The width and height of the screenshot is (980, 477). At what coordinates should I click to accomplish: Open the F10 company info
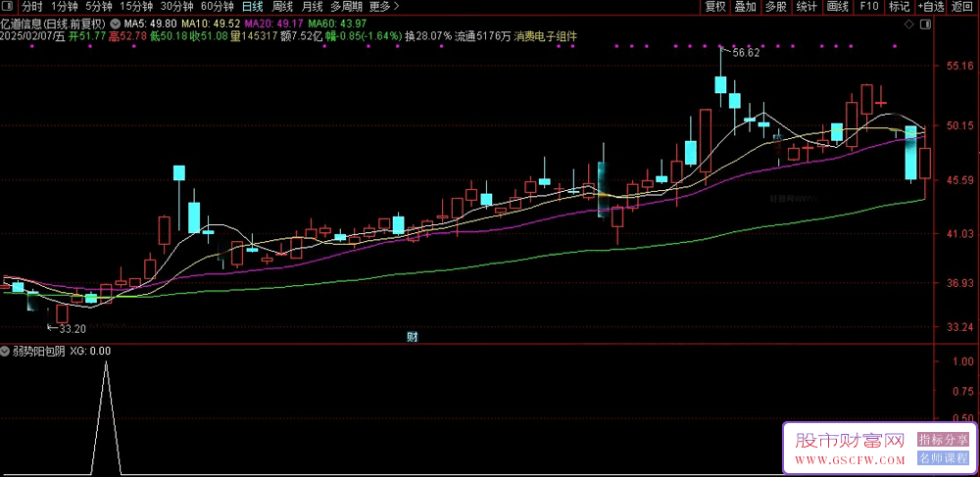(x=869, y=7)
